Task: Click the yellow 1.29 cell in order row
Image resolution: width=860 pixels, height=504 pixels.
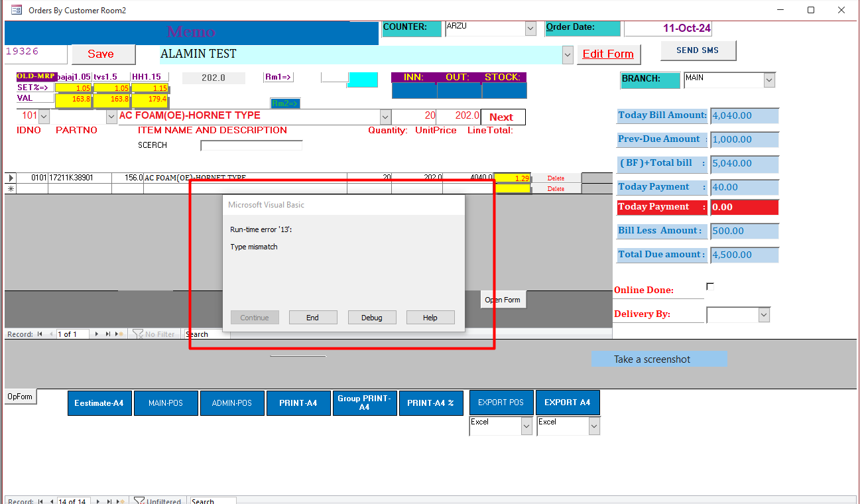Action: point(512,178)
